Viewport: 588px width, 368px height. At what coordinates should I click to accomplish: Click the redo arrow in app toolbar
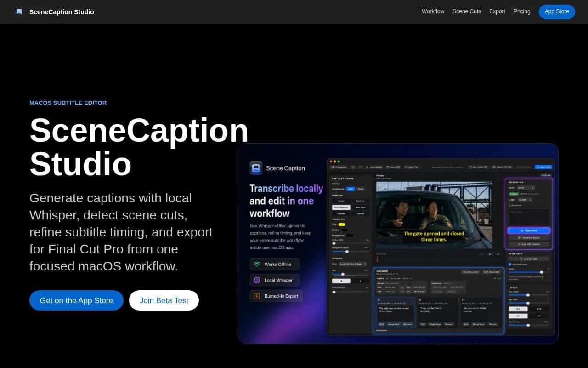tap(360, 167)
